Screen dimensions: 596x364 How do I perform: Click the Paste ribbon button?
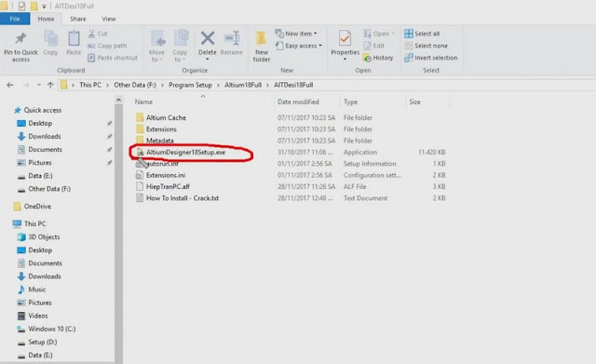[74, 44]
